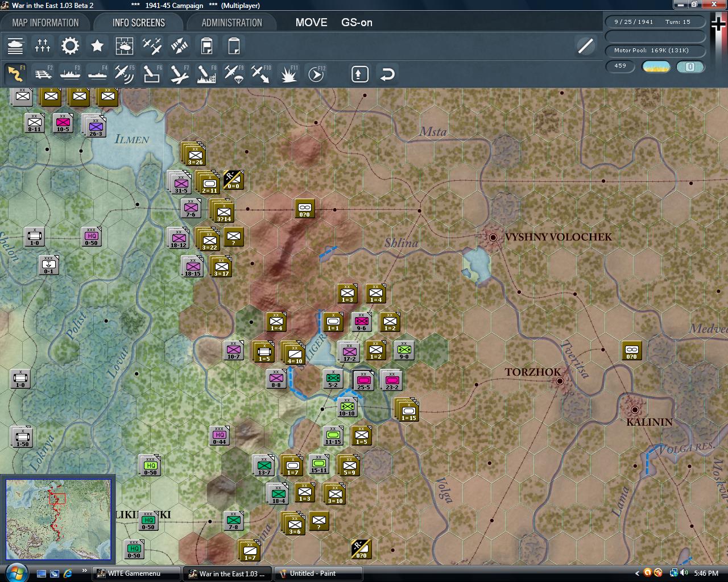Screen dimensions: 728x582
Task: Select the 1=15 Soviet unit stack
Action: pyautogui.click(x=408, y=410)
